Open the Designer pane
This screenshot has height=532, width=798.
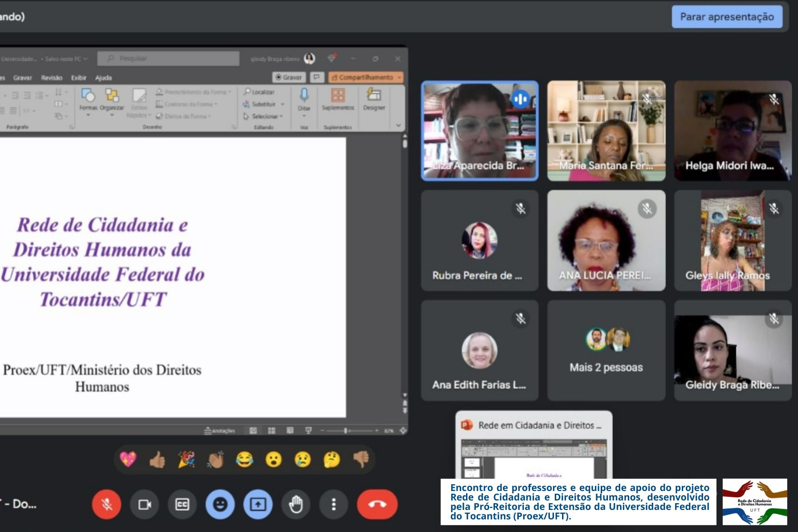(x=374, y=99)
